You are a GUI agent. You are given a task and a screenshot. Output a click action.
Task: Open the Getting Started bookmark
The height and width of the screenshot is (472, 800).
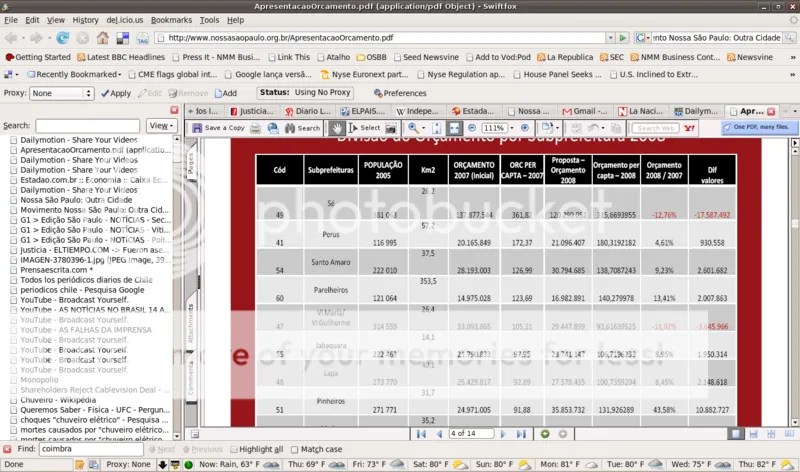click(38, 57)
